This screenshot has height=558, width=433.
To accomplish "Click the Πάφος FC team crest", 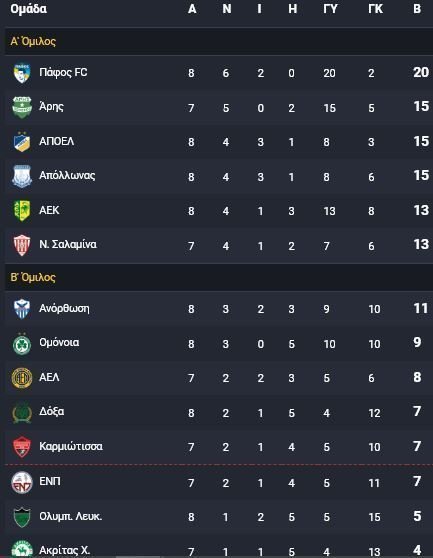I will [x=22, y=73].
